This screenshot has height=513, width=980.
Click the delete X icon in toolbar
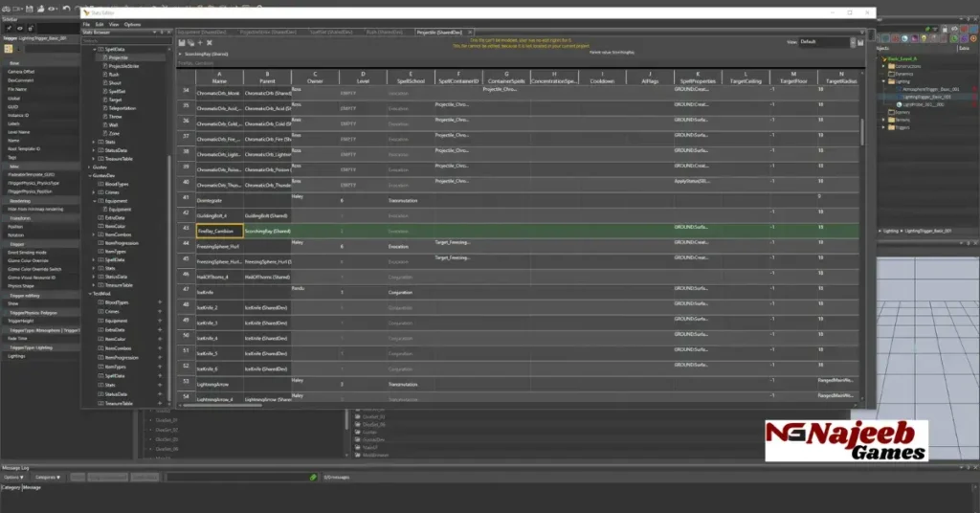pos(210,43)
